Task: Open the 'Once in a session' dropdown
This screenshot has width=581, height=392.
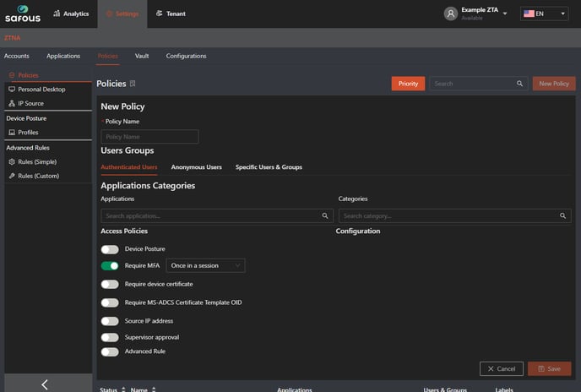Action: point(206,265)
